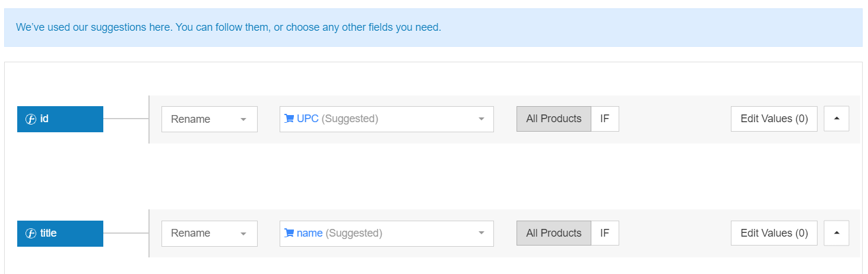
Task: Select All Products for the id field
Action: 553,119
